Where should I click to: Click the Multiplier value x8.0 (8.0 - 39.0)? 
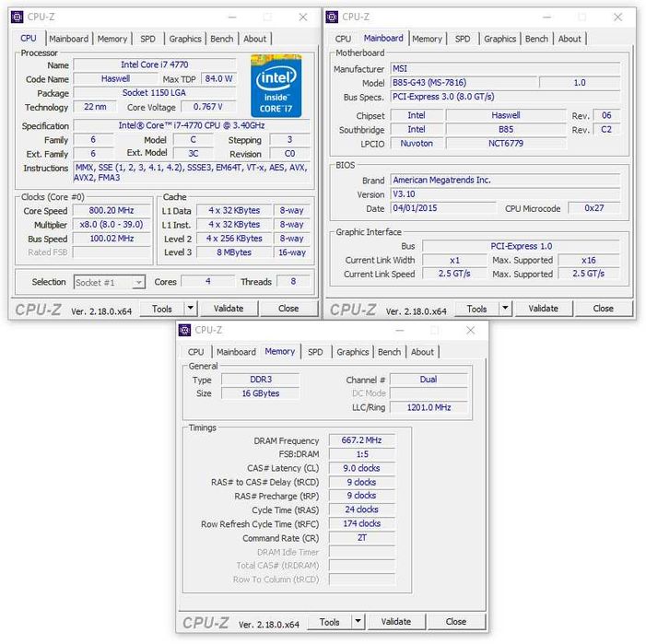[112, 225]
